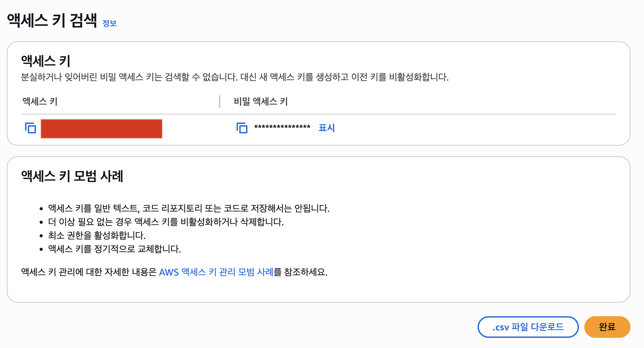
Task: Click the lost secret key description text
Action: click(235, 77)
